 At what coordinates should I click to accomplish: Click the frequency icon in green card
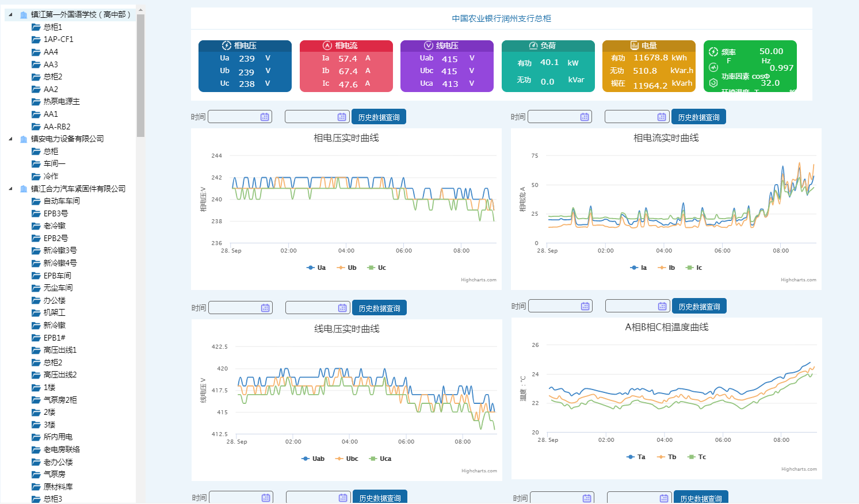(713, 52)
